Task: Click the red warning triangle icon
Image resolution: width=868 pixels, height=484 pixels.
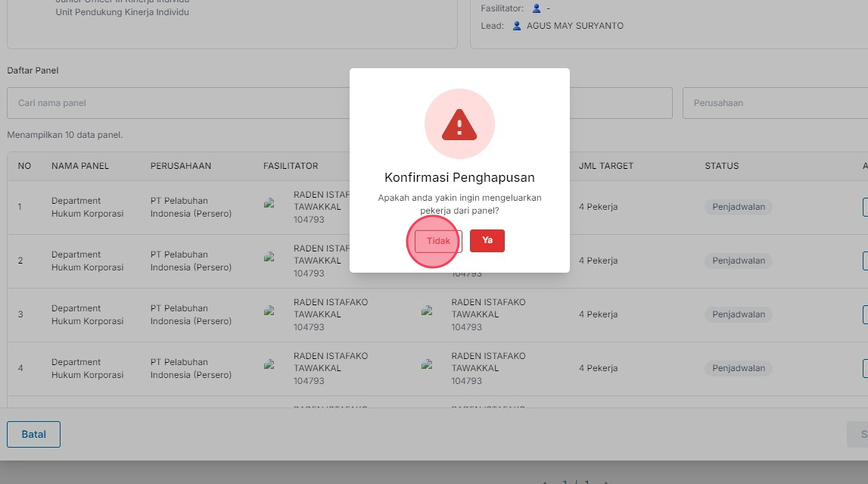Action: pyautogui.click(x=459, y=124)
